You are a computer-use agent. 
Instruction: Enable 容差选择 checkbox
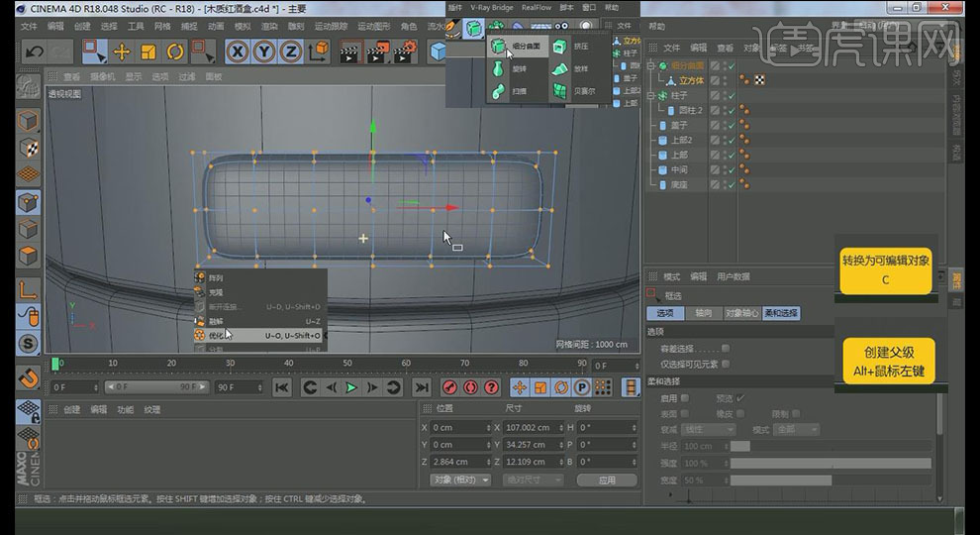point(726,348)
